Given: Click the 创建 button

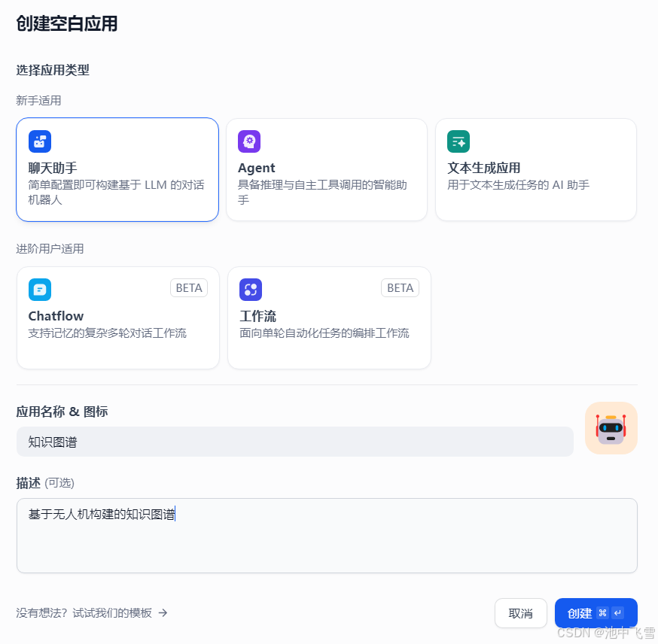Looking at the screenshot, I should [x=596, y=613].
